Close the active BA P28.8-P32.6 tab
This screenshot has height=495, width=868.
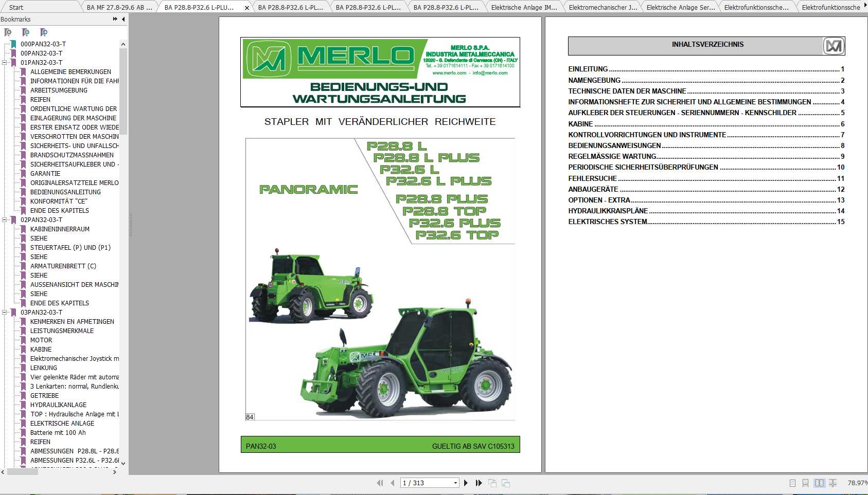tap(246, 8)
